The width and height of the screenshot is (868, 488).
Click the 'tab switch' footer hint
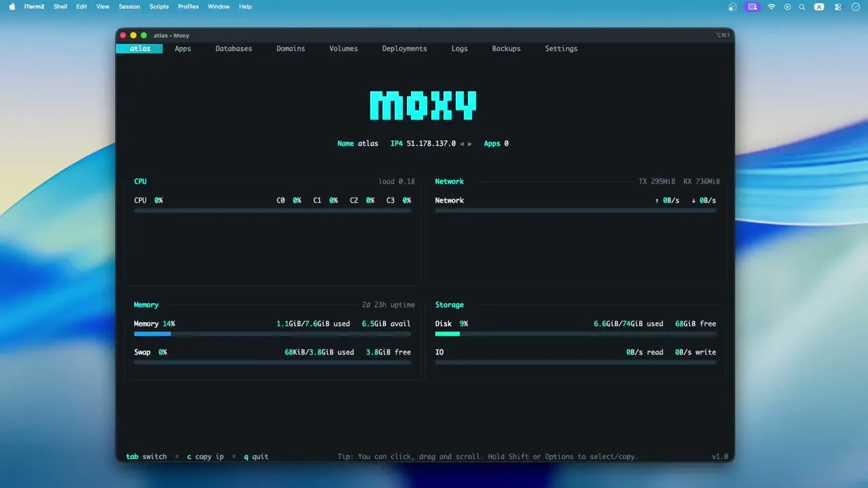146,457
